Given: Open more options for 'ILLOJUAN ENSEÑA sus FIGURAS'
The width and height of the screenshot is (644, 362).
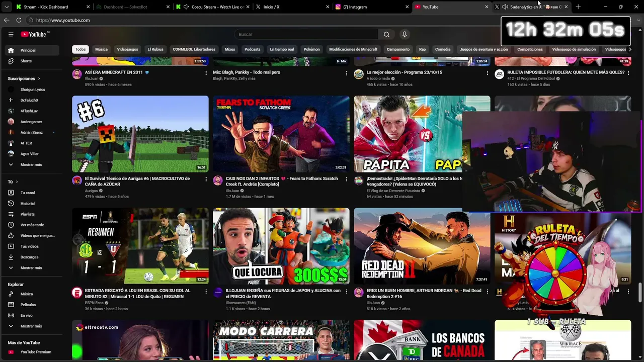Looking at the screenshot, I should 346,291.
